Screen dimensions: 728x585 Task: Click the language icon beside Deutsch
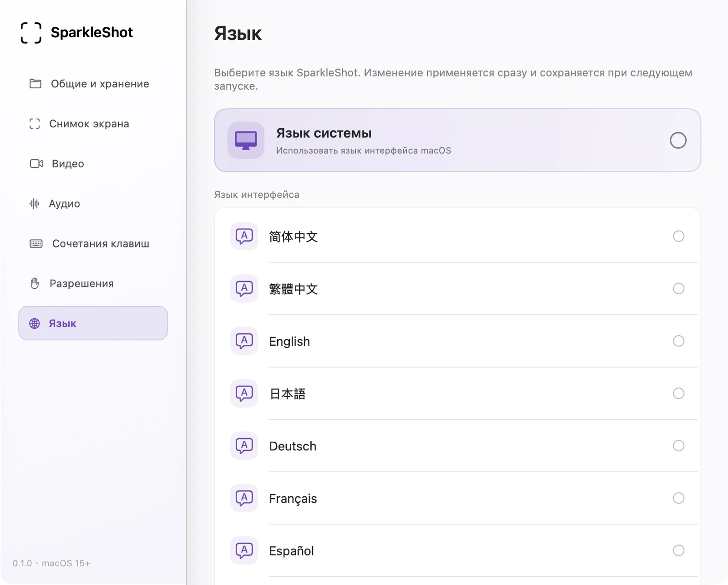[244, 445]
